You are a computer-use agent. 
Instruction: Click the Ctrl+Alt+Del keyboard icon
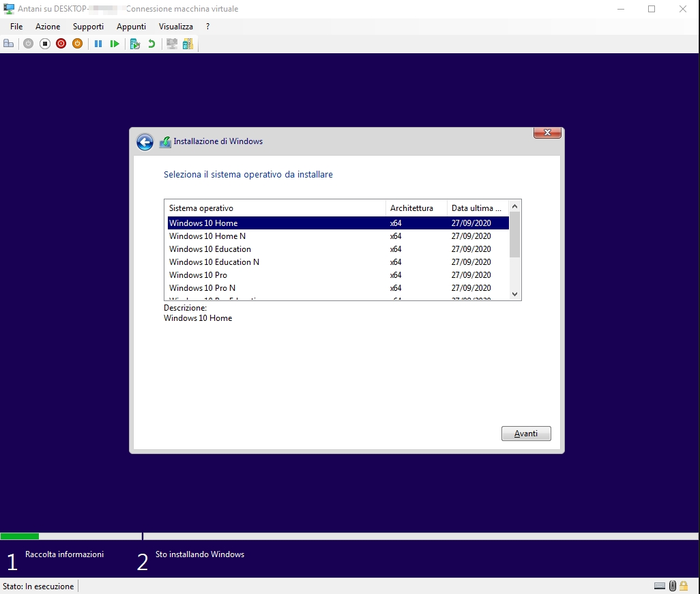click(x=8, y=44)
